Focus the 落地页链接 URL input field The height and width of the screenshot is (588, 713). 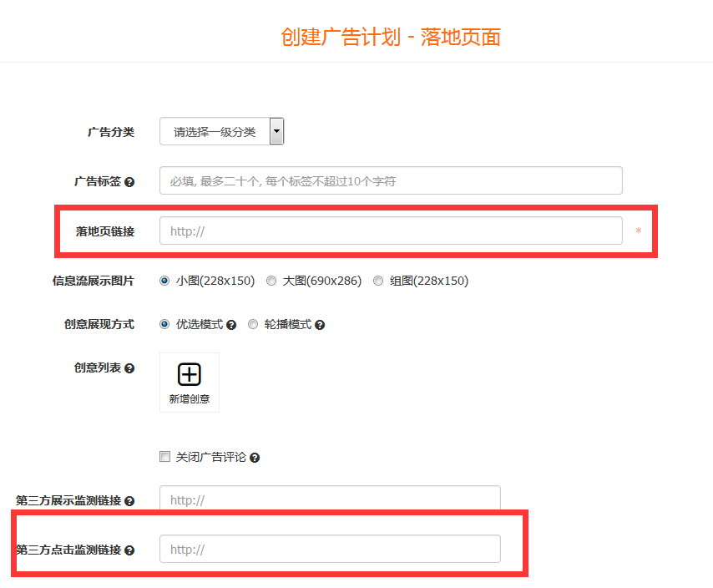pos(391,231)
